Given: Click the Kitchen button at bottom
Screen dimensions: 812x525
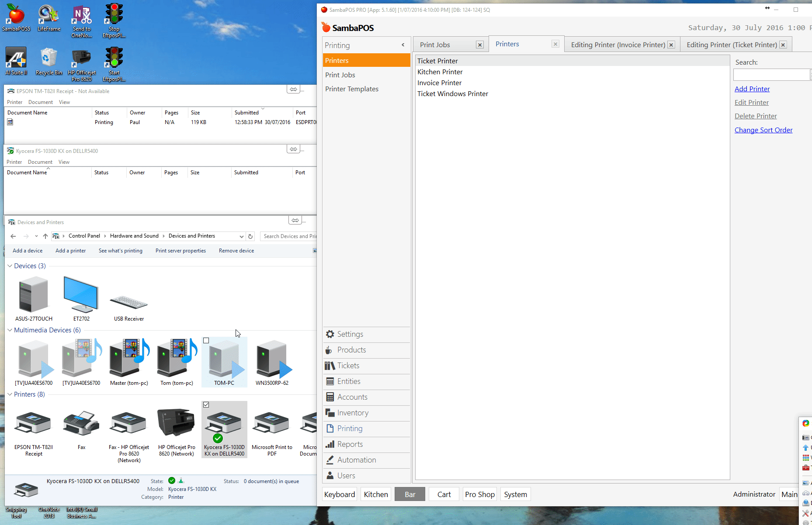Looking at the screenshot, I should [376, 494].
